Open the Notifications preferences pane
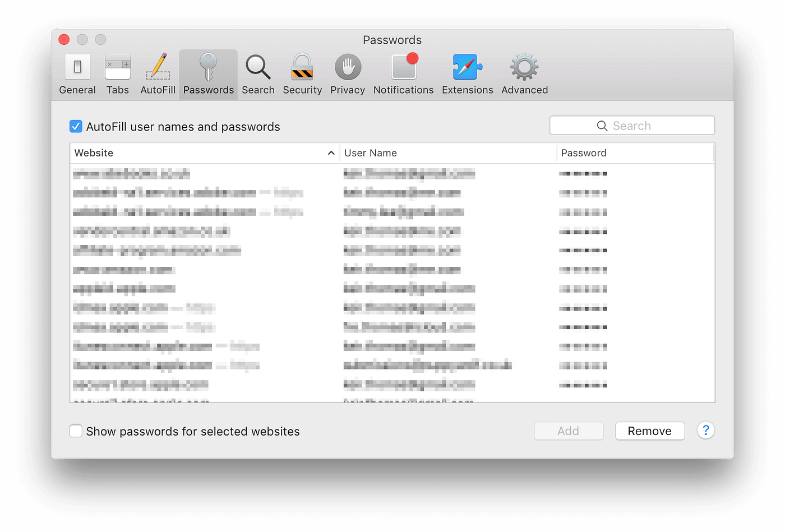This screenshot has width=785, height=532. 403,73
